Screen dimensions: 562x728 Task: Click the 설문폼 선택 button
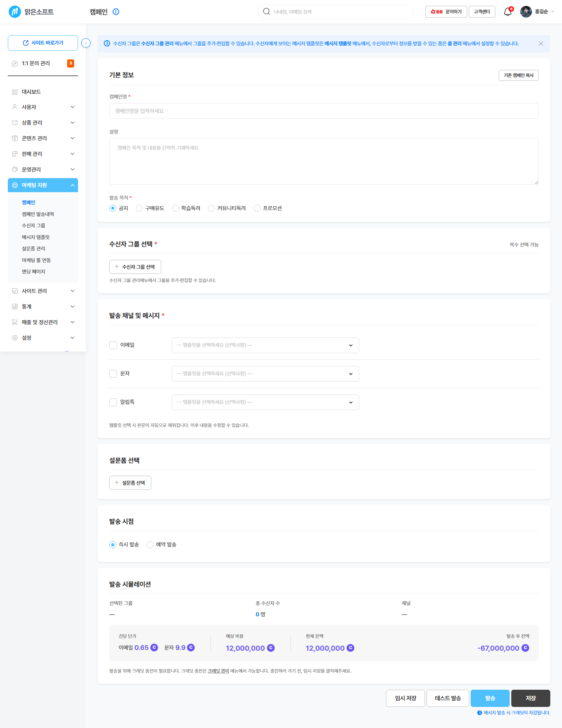130,483
